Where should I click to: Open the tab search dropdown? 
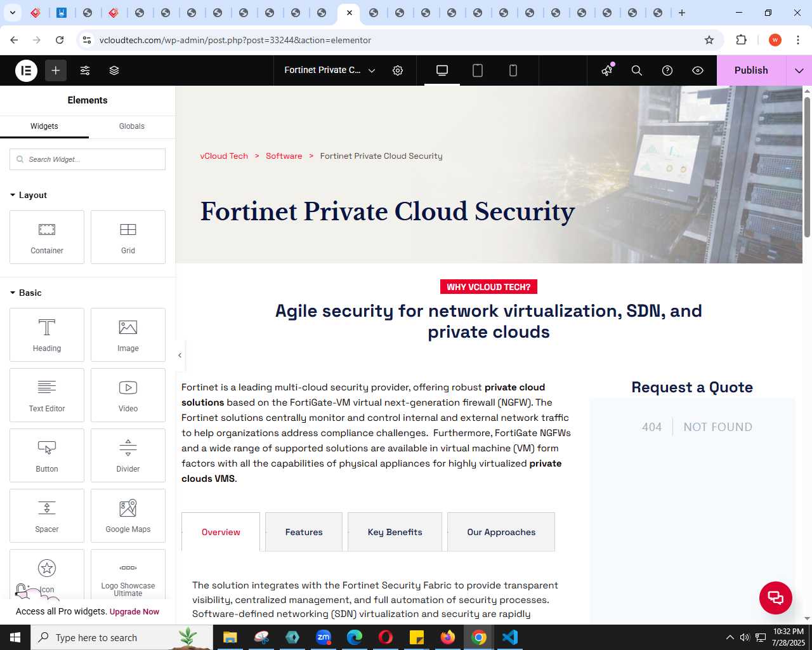(x=12, y=13)
